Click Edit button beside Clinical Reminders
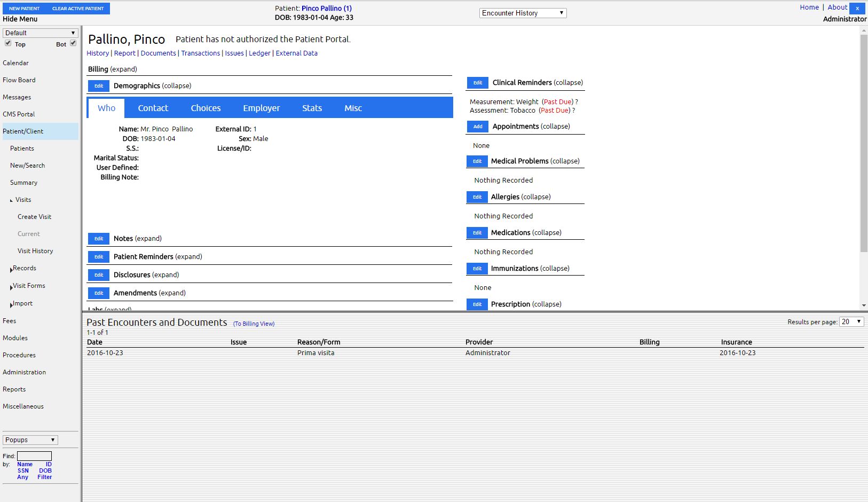 pos(477,83)
